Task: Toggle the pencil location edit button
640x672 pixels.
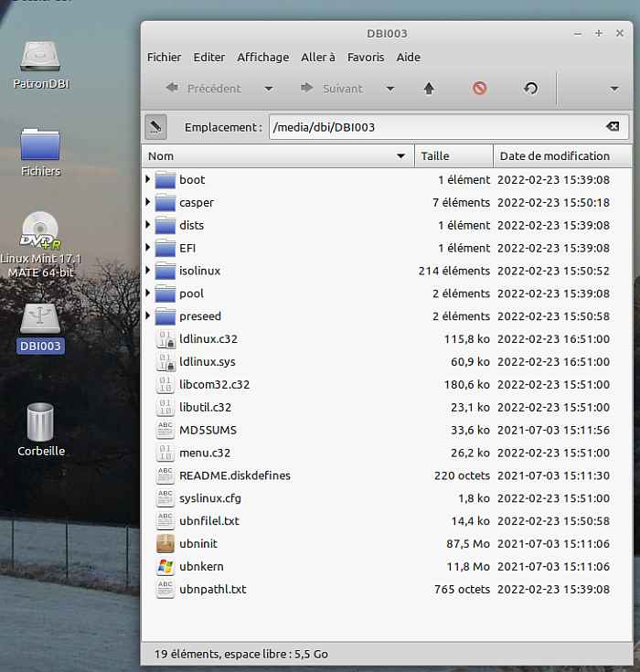Action: pos(155,127)
